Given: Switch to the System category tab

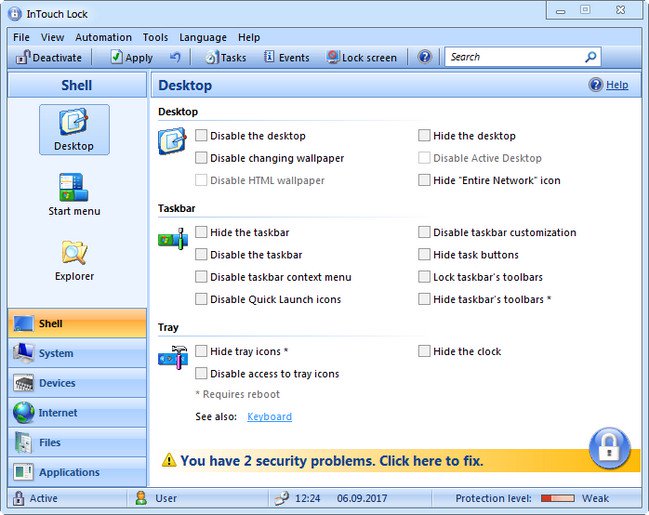Looking at the screenshot, I should coord(77,353).
